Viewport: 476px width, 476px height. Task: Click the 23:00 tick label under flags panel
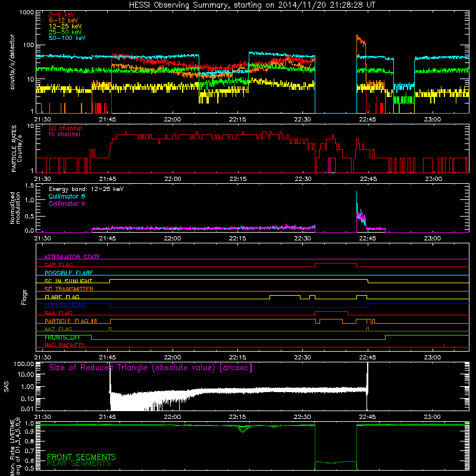(x=433, y=358)
